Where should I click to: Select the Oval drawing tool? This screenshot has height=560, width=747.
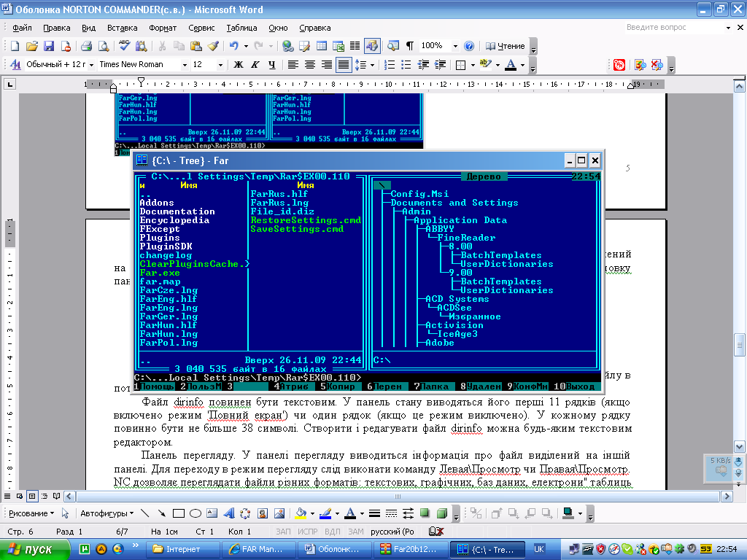[x=196, y=513]
